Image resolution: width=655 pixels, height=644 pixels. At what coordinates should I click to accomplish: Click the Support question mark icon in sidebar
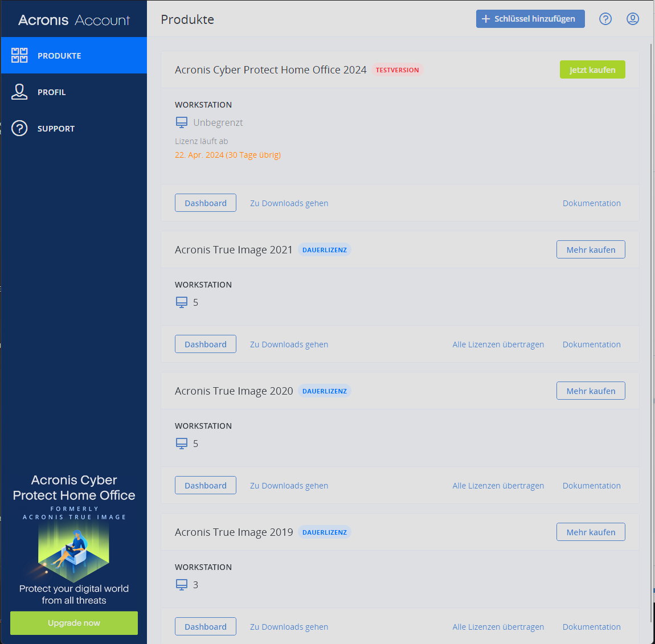(19, 128)
